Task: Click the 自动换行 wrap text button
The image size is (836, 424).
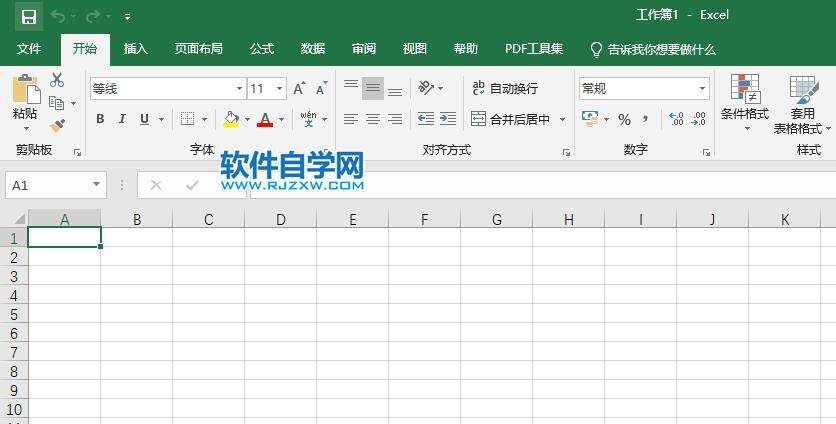Action: [x=505, y=89]
